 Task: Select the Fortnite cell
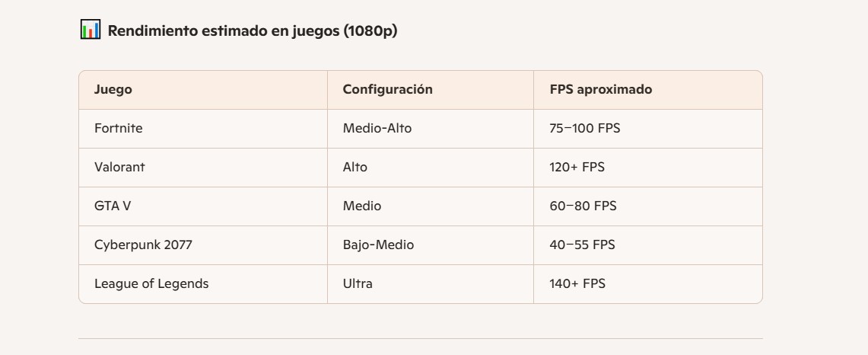[x=119, y=128]
